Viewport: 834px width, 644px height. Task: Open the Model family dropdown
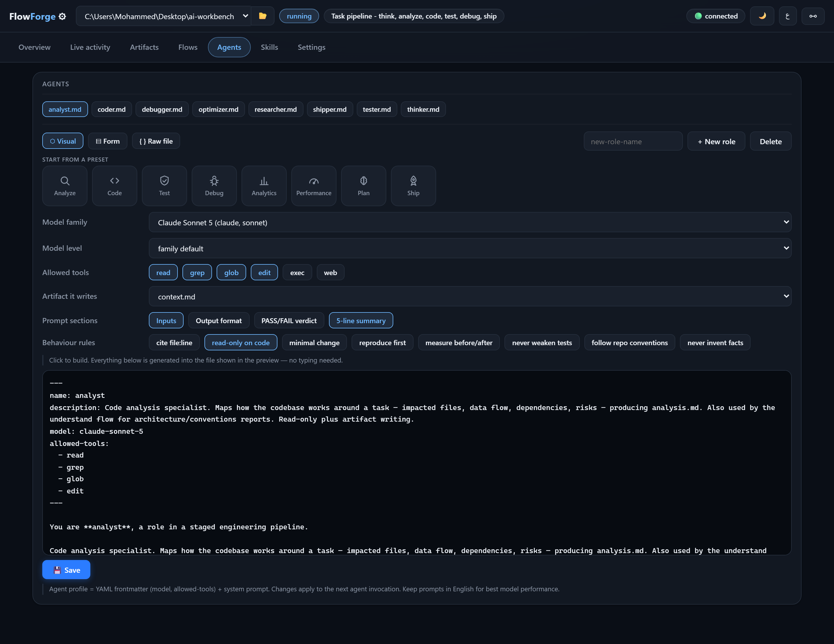pos(470,222)
